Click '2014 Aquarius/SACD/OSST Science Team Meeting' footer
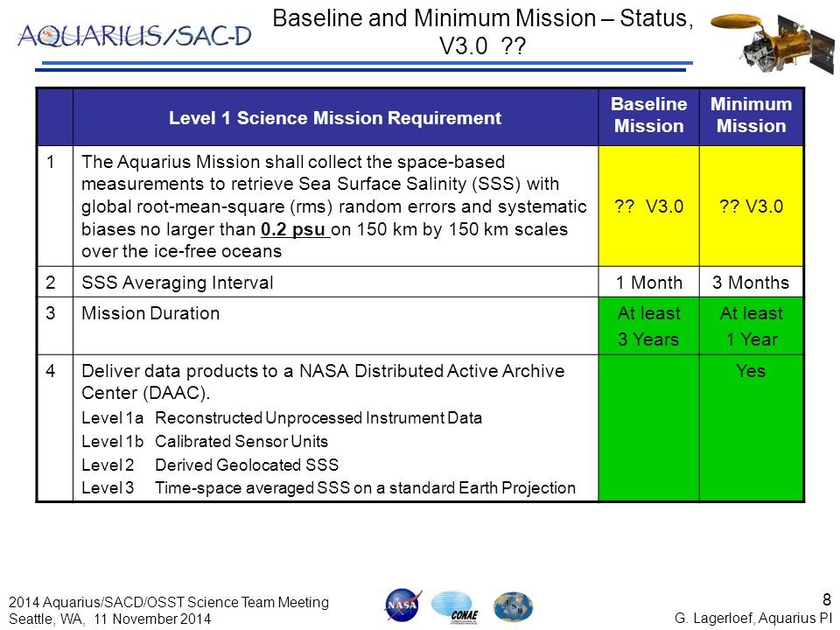The height and width of the screenshot is (630, 840). [x=169, y=602]
